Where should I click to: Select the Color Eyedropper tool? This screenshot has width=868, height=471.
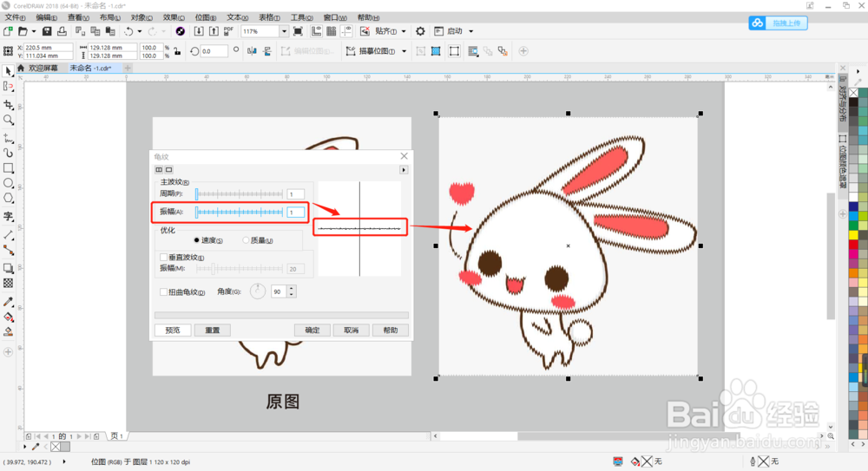coord(9,302)
